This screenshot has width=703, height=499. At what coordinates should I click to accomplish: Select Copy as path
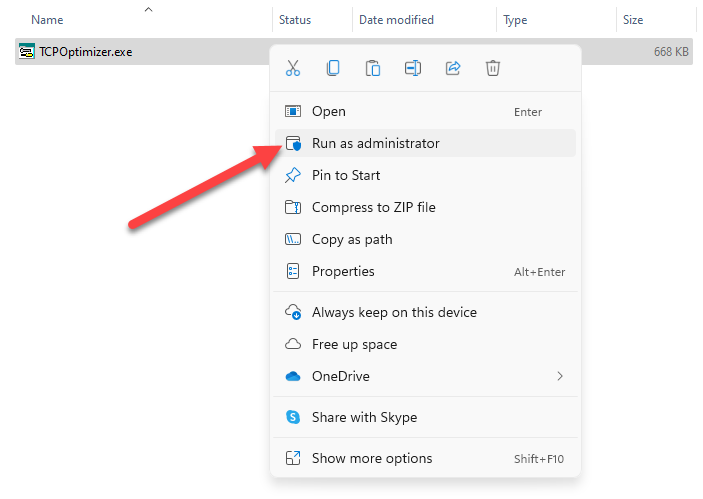[352, 239]
